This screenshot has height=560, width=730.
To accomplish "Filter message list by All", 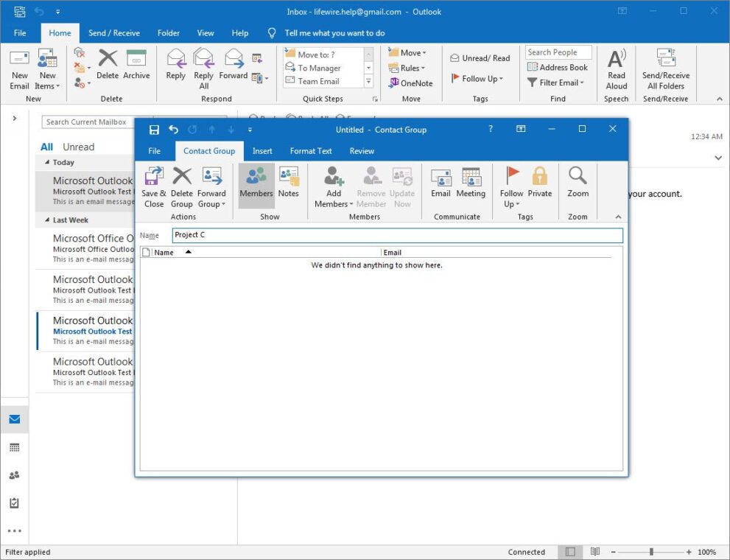I will coord(46,147).
